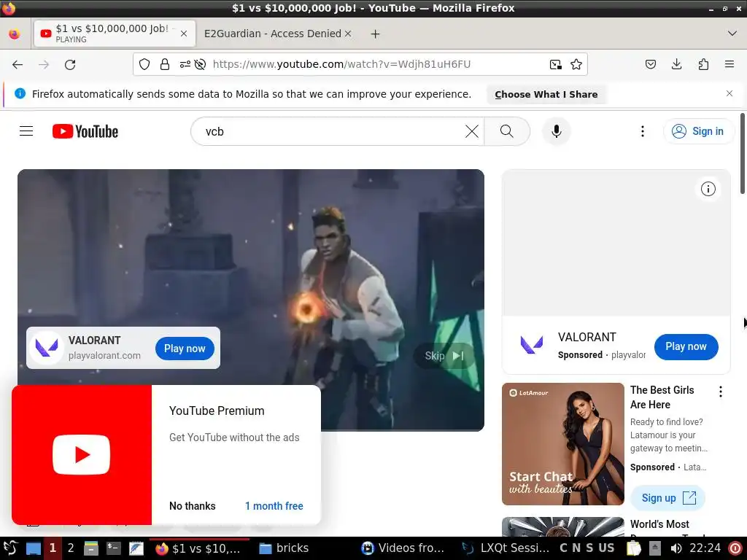Image resolution: width=747 pixels, height=560 pixels.
Task: Click the show desktop taskbar icon
Action: 33,548
